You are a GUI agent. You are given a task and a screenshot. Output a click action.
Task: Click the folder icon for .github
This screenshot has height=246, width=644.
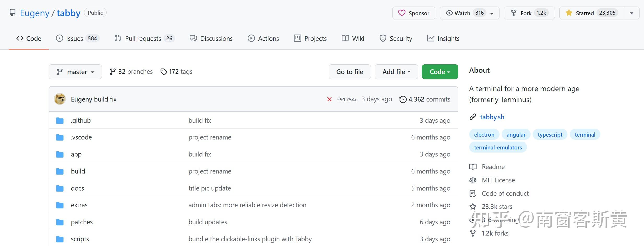click(60, 121)
